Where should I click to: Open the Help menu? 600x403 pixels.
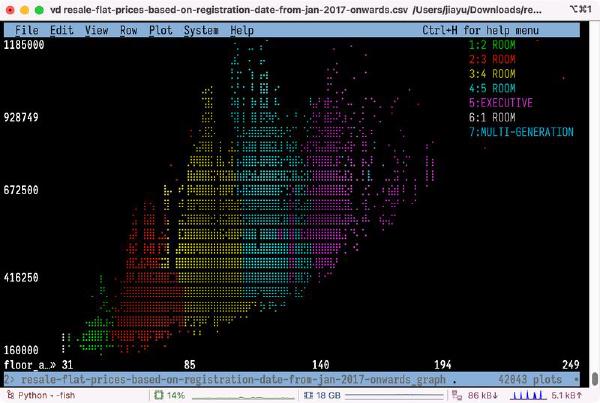point(242,31)
